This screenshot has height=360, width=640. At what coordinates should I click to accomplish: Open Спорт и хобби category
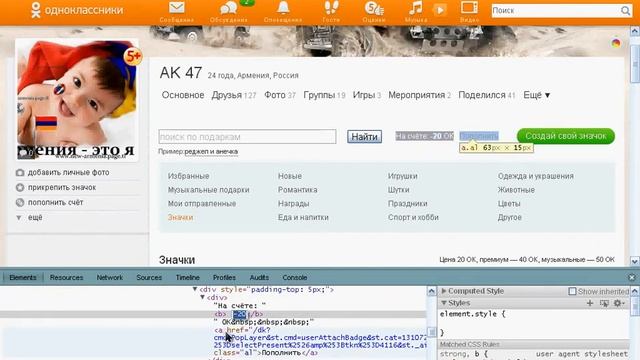[x=413, y=217]
